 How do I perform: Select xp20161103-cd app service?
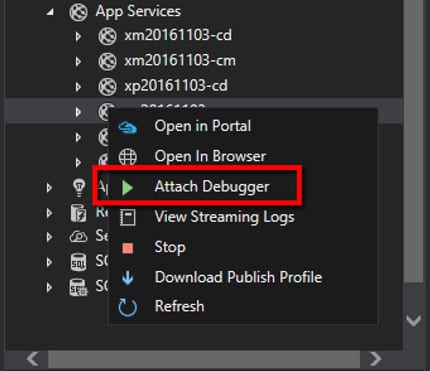[176, 86]
